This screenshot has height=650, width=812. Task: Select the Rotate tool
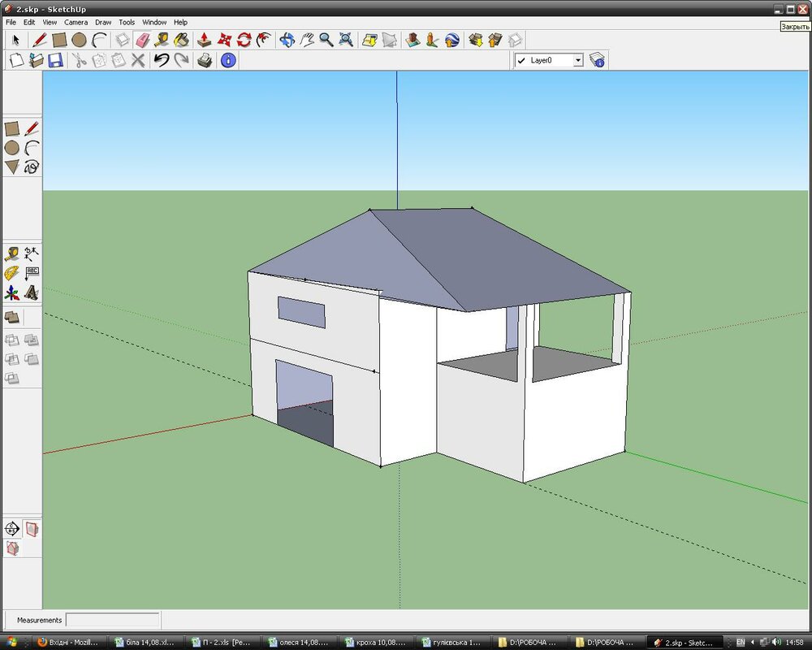point(244,40)
